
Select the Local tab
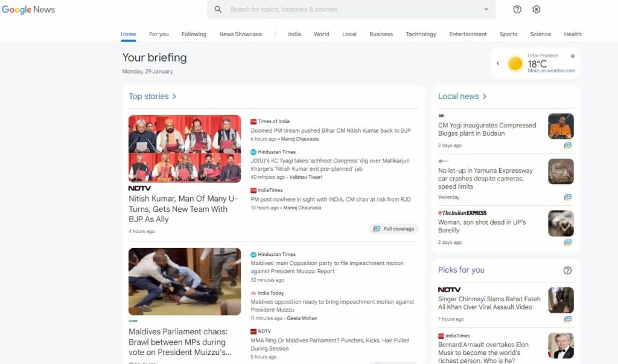(349, 34)
